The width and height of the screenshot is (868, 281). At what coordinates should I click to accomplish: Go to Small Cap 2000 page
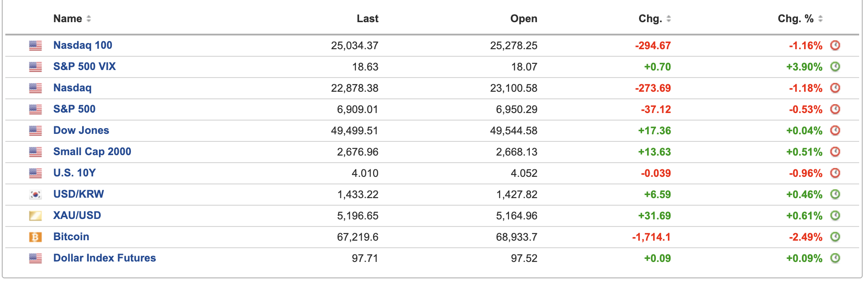[x=92, y=152]
